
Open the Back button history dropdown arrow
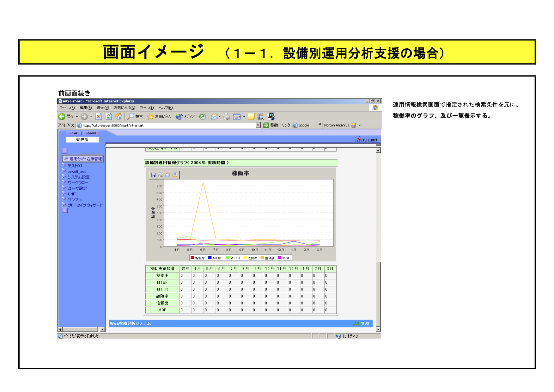point(77,117)
